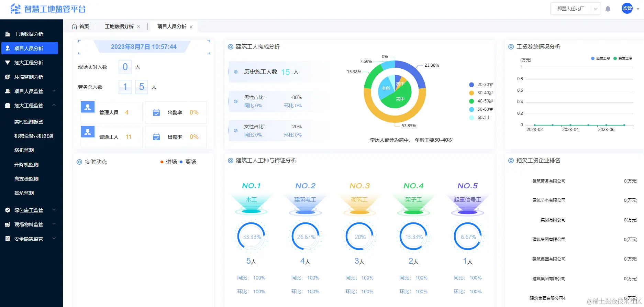Open 环境监测分析 in the sidebar
This screenshot has width=644, height=307.
point(30,77)
